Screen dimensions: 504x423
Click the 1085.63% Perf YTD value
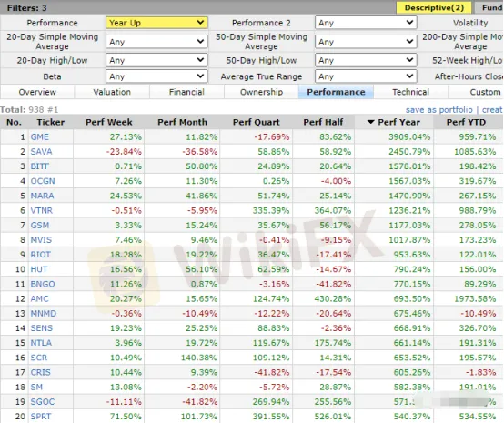click(475, 152)
